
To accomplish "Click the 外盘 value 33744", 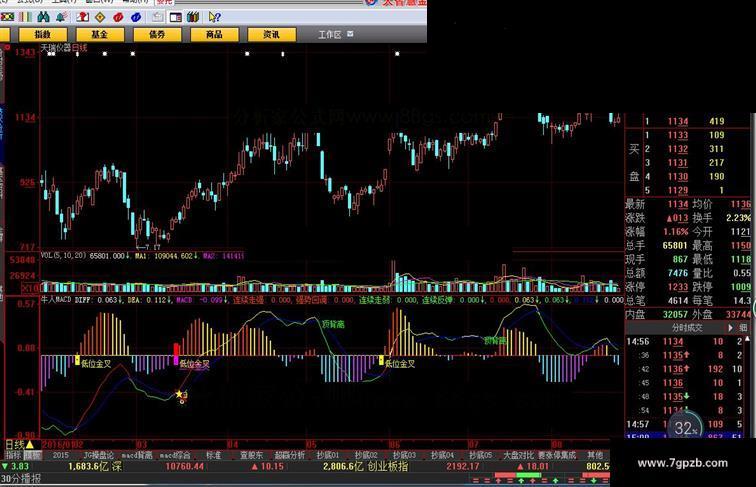I will click(x=738, y=314).
